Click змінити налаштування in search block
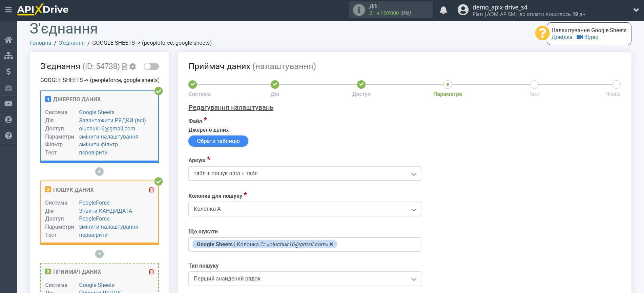 pos(109,227)
